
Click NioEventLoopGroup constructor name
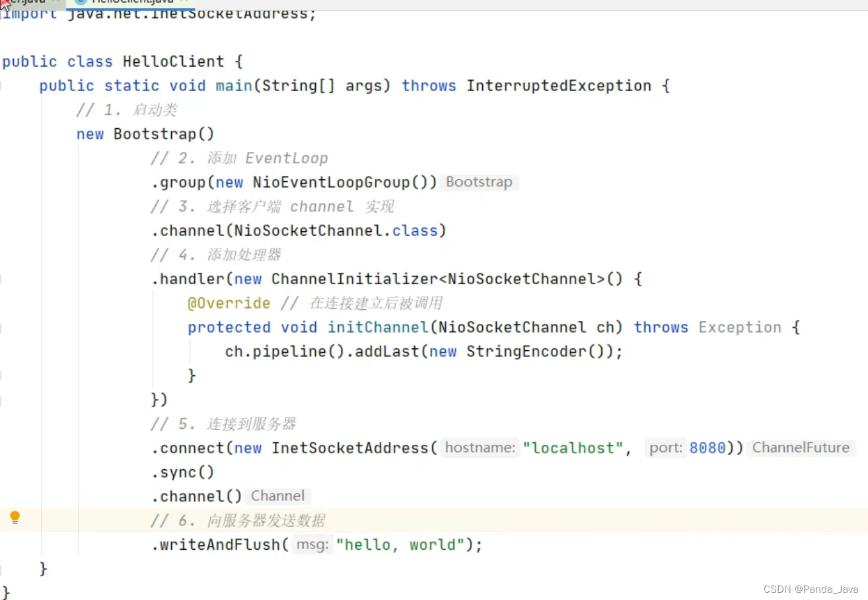pyautogui.click(x=332, y=182)
